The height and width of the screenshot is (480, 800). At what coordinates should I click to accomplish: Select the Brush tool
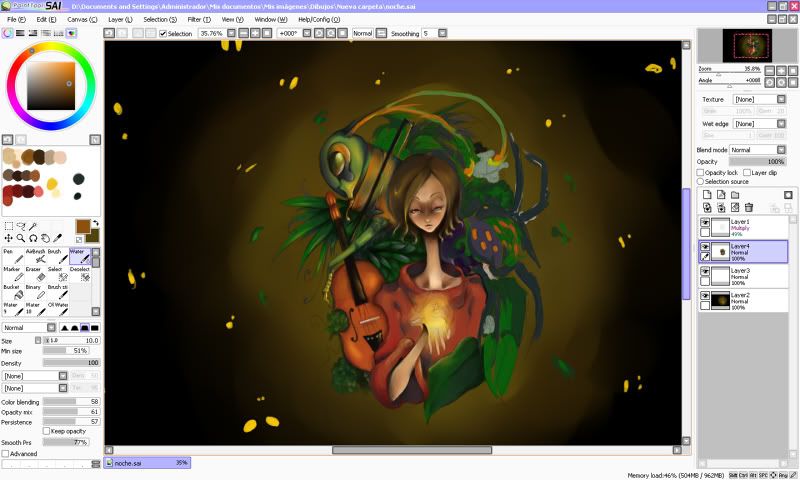(57, 257)
